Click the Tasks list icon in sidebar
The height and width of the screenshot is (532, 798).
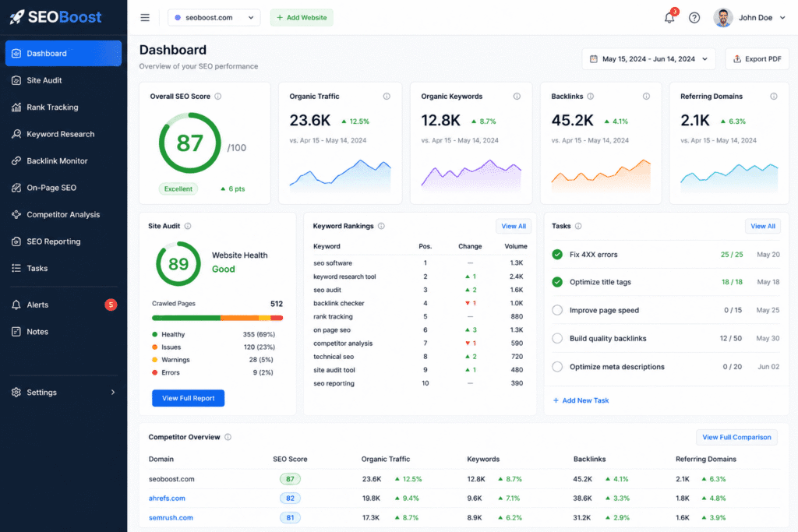(16, 268)
